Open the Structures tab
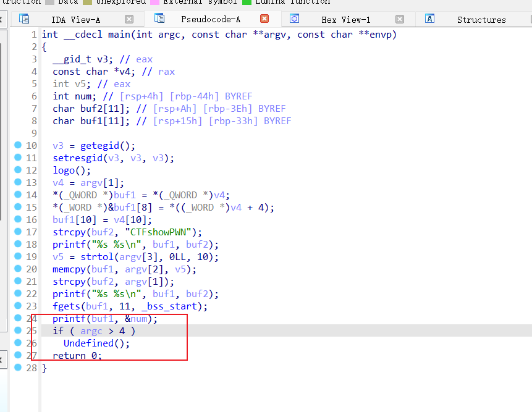The width and height of the screenshot is (532, 412). [481, 20]
